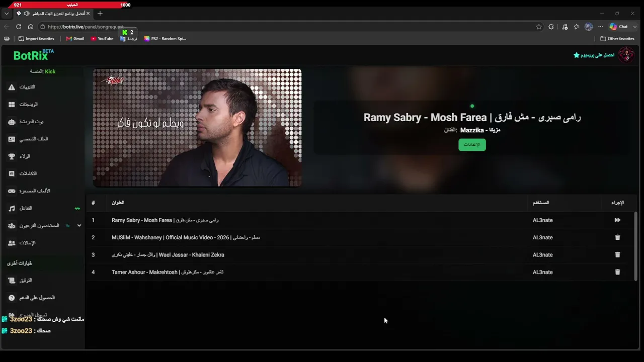The width and height of the screenshot is (644, 362).
Task: Click the green الإعدادات (settings) button
Action: [472, 145]
